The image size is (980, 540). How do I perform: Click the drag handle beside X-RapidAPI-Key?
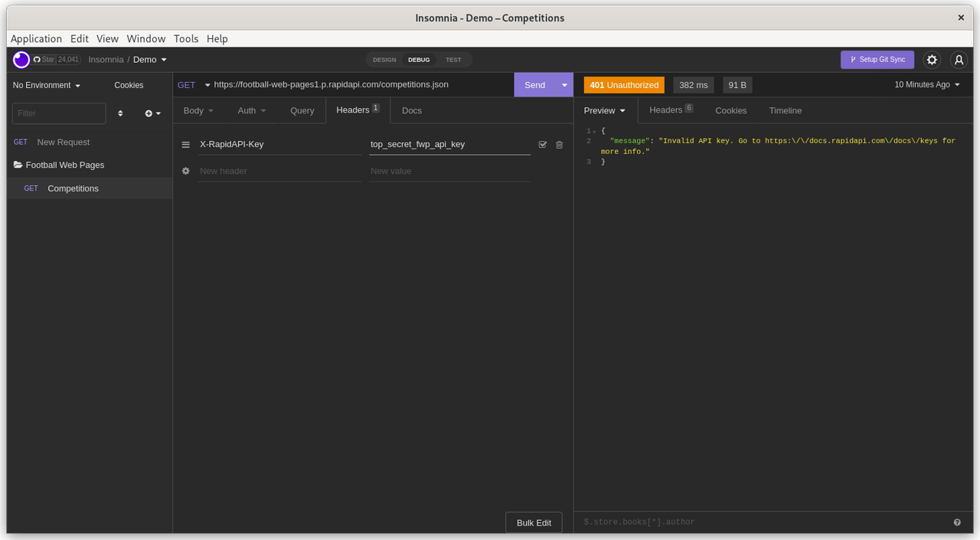pyautogui.click(x=185, y=144)
